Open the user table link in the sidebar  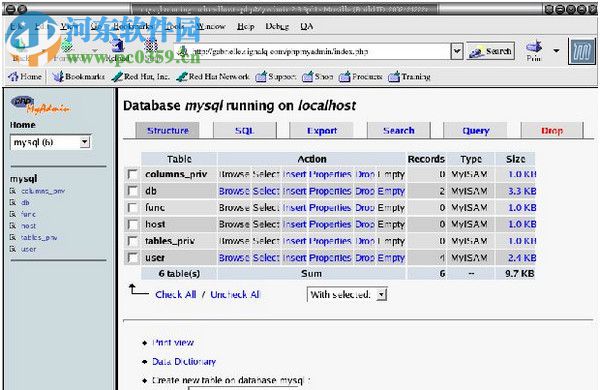[x=28, y=249]
